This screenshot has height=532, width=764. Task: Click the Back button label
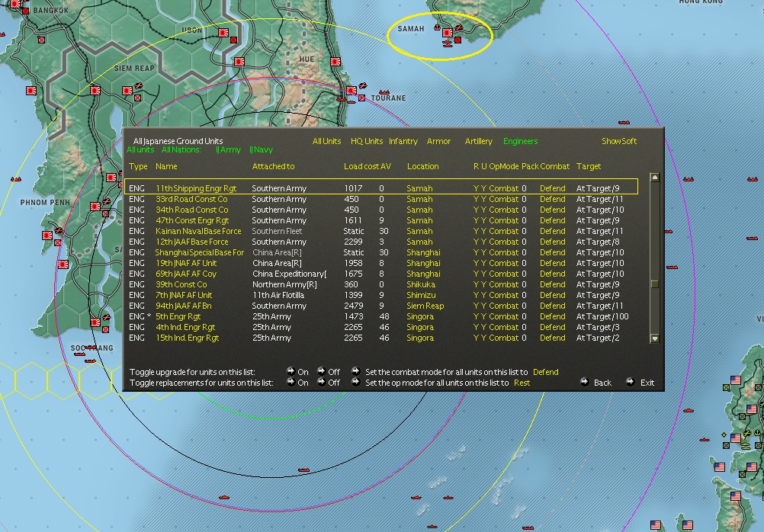(602, 383)
